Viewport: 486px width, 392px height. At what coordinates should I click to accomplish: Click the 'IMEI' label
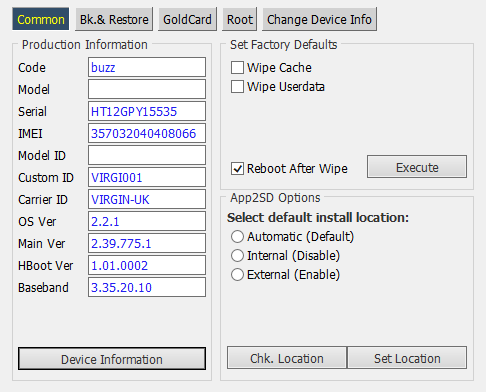click(x=30, y=134)
